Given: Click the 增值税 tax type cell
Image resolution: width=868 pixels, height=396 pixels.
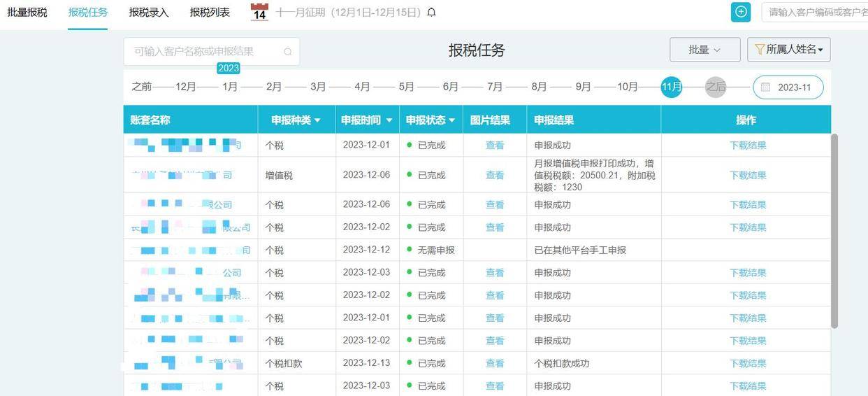Looking at the screenshot, I should [x=279, y=175].
